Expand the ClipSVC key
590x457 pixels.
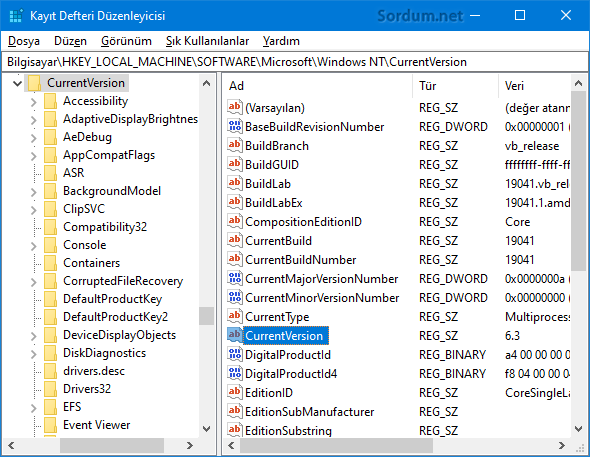33,210
